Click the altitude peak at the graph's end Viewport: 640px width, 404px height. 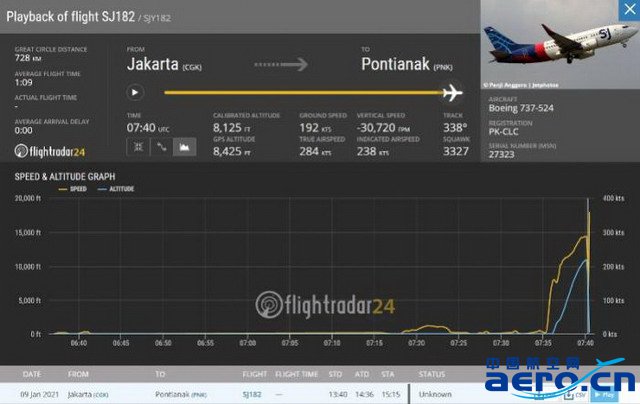pyautogui.click(x=587, y=260)
